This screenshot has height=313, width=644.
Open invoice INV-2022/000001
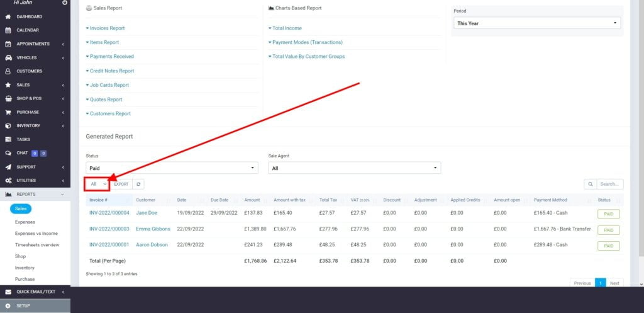tap(109, 245)
